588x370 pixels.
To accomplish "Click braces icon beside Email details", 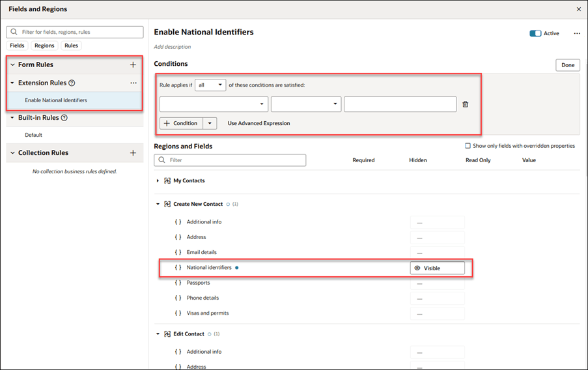I will [178, 252].
